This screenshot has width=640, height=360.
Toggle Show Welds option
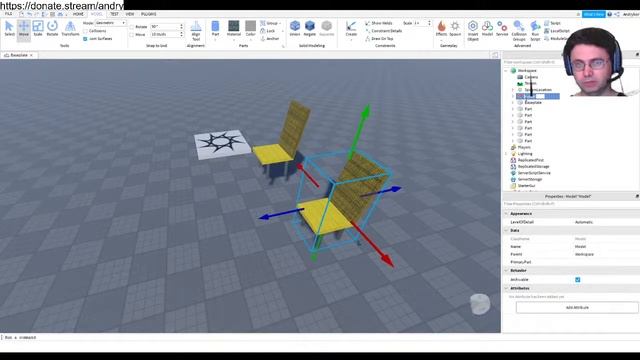(378, 23)
